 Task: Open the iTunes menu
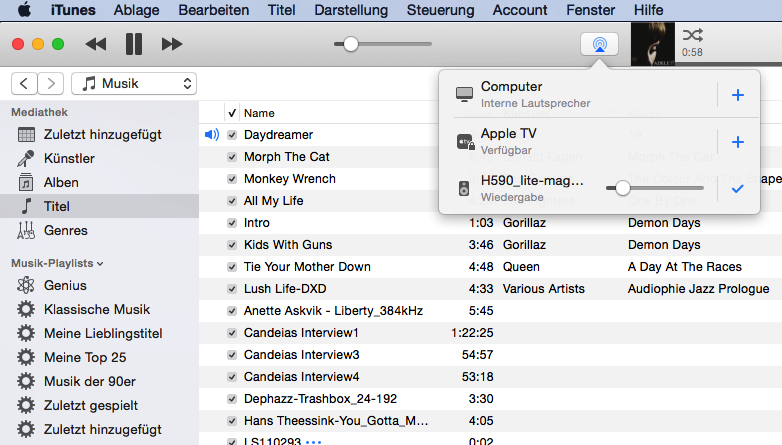[x=73, y=10]
